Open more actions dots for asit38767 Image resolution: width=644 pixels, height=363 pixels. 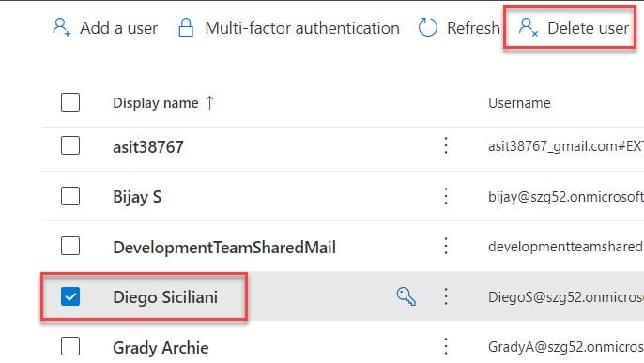pyautogui.click(x=446, y=145)
